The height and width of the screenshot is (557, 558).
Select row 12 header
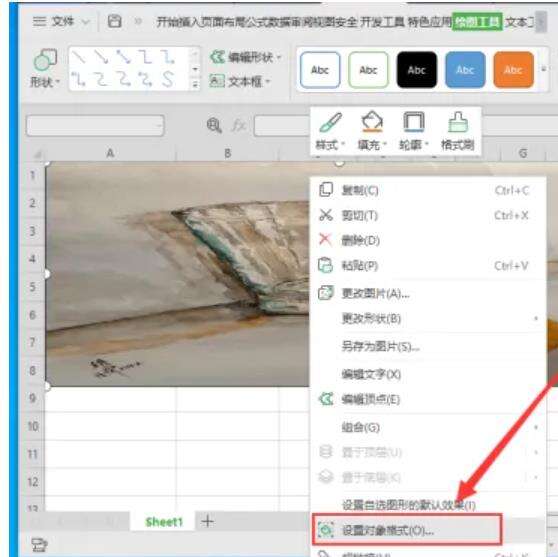[x=32, y=482]
